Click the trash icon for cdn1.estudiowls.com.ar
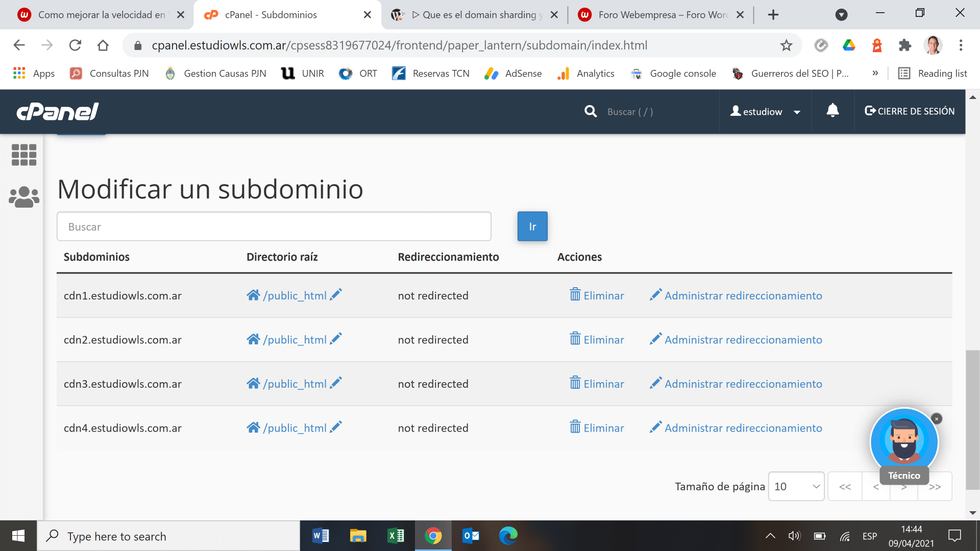This screenshot has width=980, height=551. pos(575,294)
